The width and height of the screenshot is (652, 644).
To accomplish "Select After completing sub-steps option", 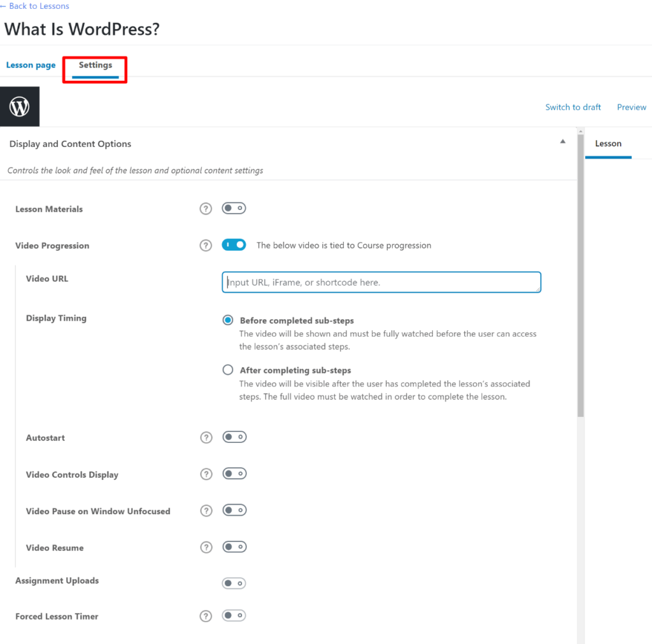I will (x=228, y=370).
